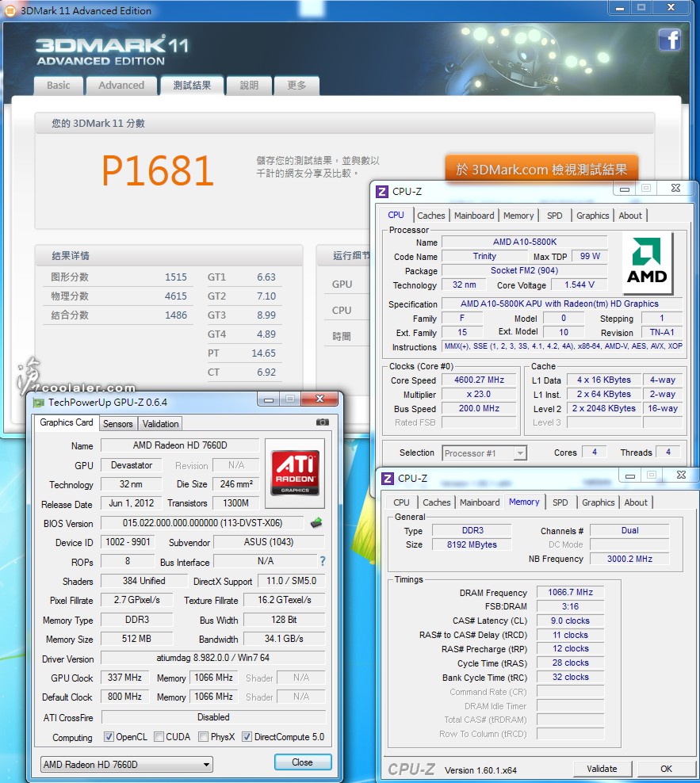Click the Release Date value Jun 1, 2012
Screen dimensions: 700x783
point(132,503)
